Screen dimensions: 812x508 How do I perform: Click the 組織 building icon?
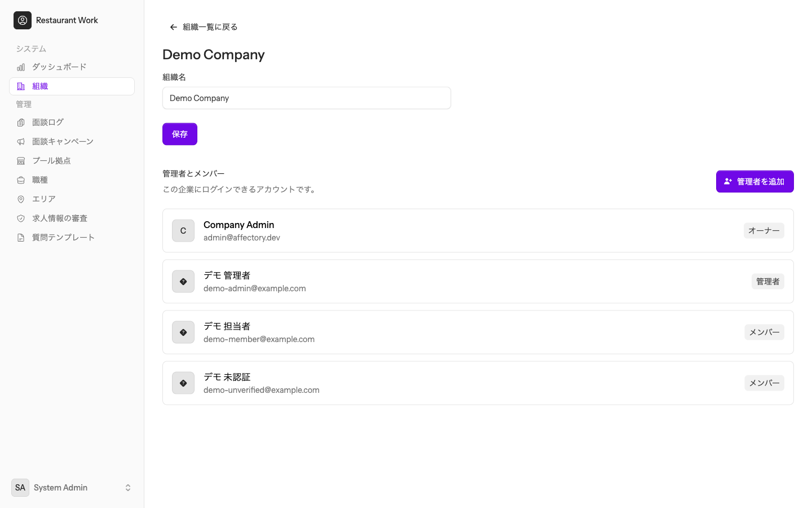pyautogui.click(x=21, y=86)
